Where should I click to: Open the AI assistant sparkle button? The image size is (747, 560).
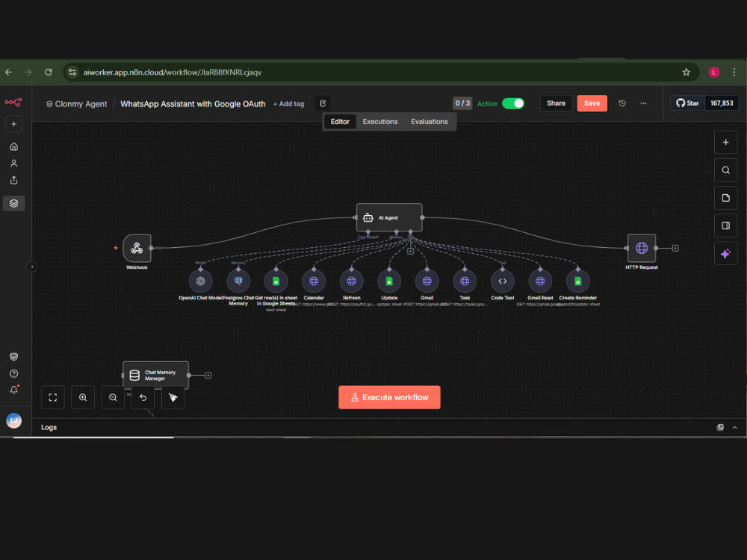point(725,253)
